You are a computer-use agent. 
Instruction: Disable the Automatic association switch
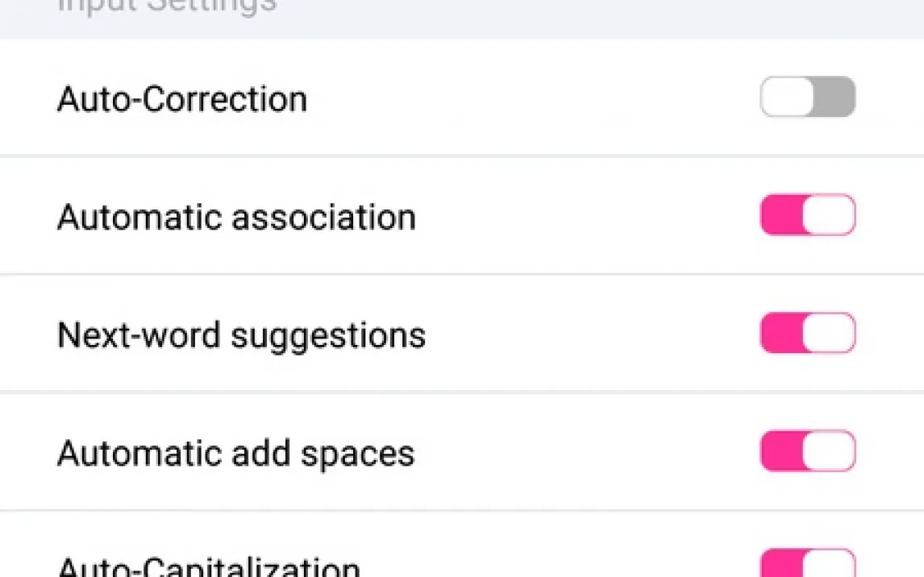807,215
